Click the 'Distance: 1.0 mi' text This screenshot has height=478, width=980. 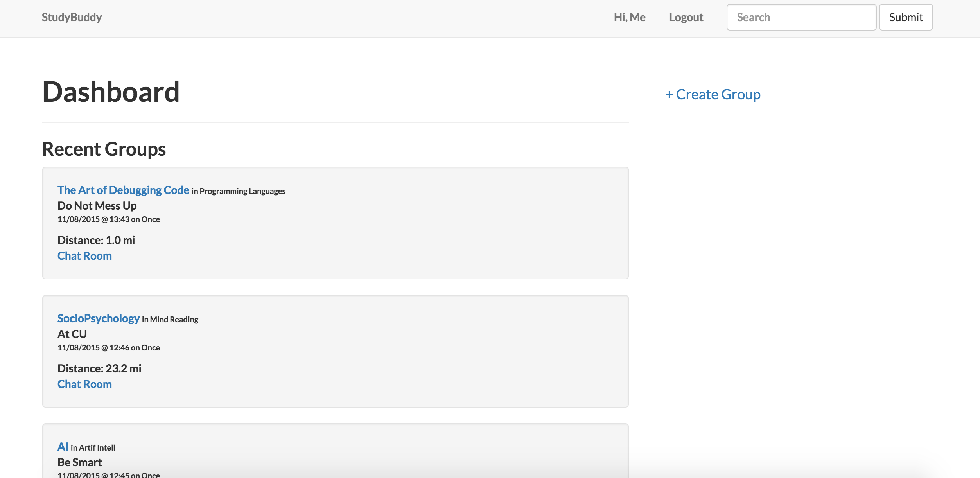click(96, 240)
